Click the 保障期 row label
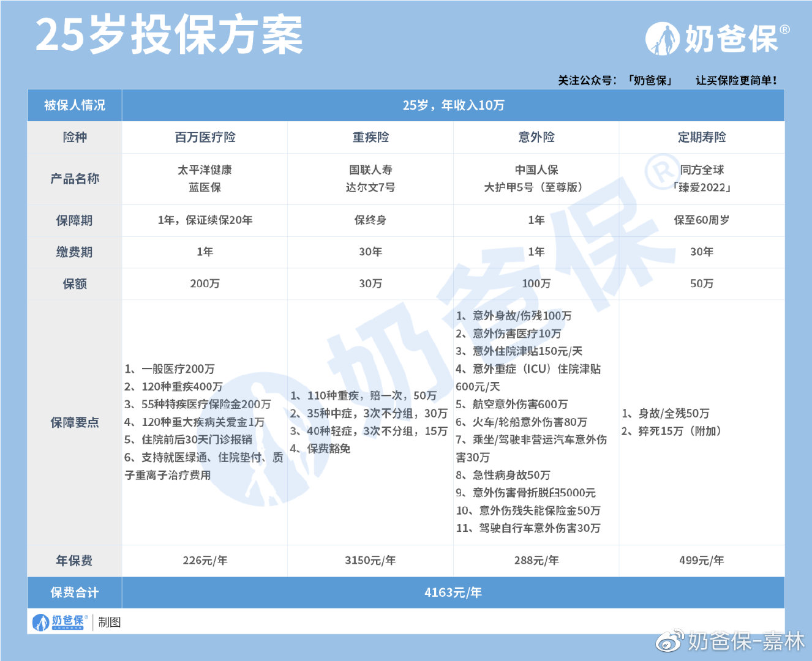Image resolution: width=812 pixels, height=661 pixels. 75,220
